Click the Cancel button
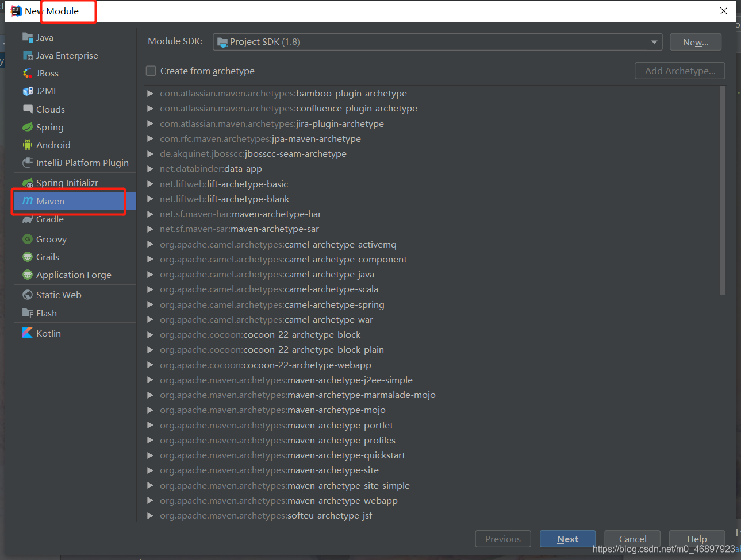 [632, 539]
